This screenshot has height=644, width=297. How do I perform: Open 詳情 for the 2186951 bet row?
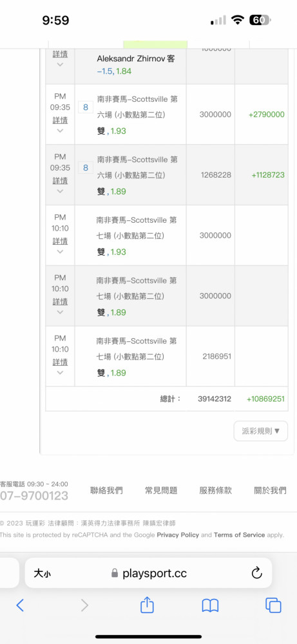(x=60, y=362)
